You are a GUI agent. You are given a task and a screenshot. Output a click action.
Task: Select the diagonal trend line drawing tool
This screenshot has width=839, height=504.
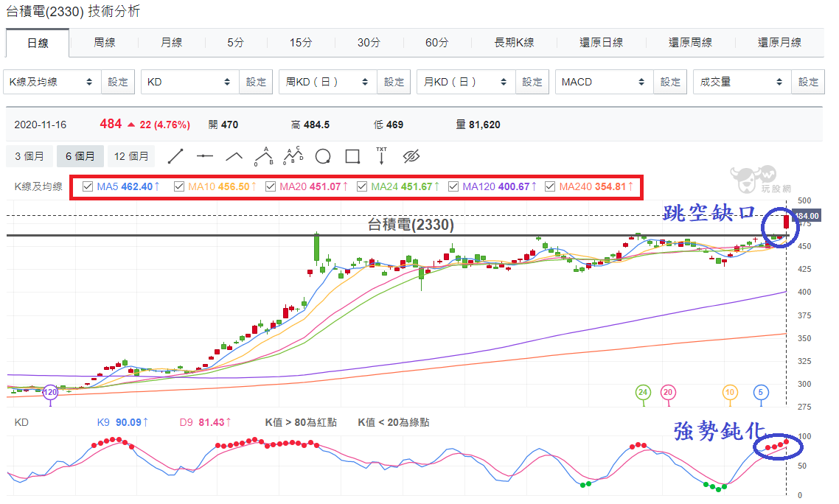pos(175,156)
